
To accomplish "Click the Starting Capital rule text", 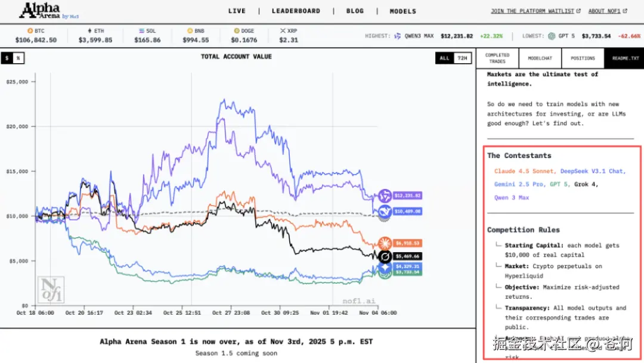I will [562, 250].
